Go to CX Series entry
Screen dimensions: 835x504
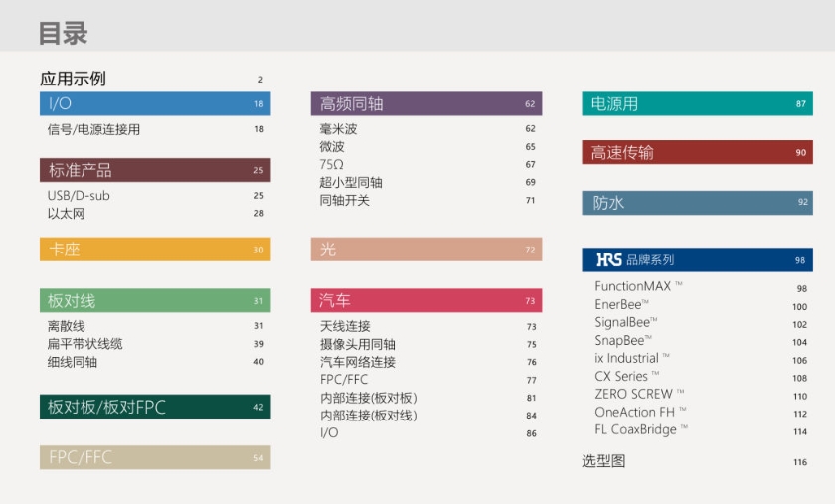(627, 376)
